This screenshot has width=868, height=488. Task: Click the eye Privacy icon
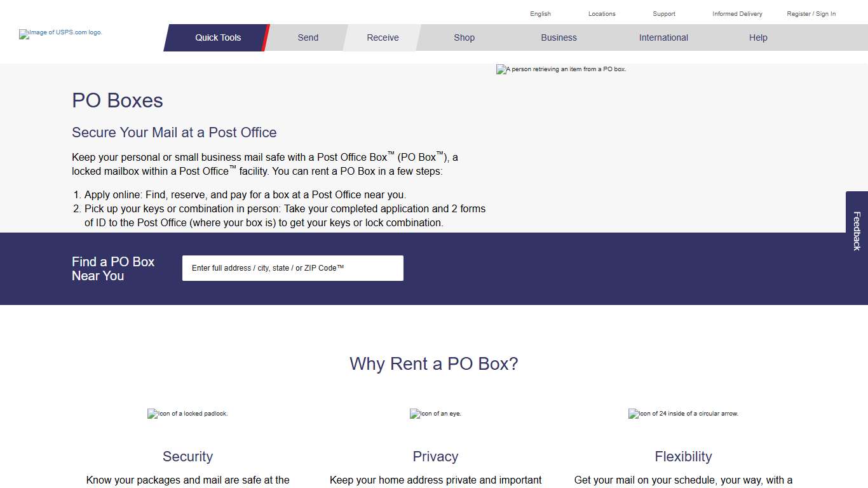[435, 414]
